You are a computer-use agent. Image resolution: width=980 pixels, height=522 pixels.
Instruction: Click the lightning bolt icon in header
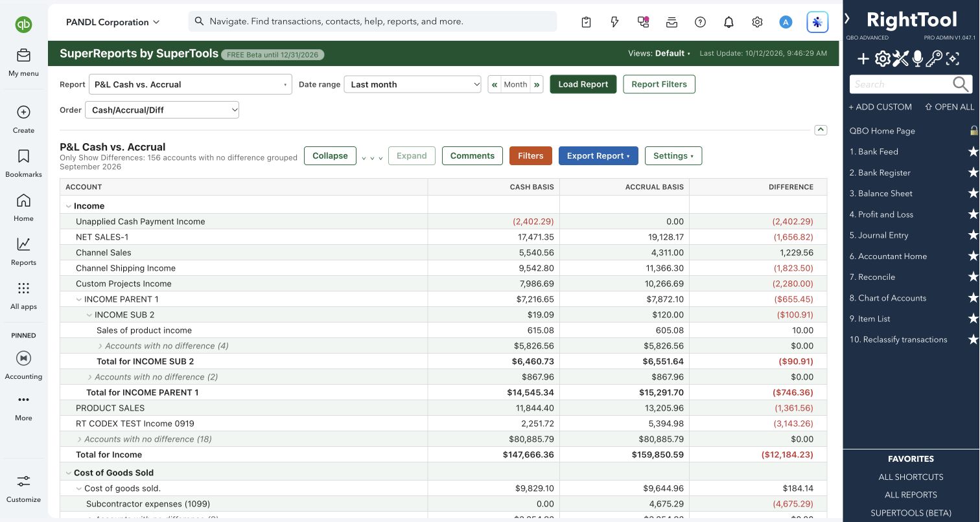pyautogui.click(x=614, y=22)
